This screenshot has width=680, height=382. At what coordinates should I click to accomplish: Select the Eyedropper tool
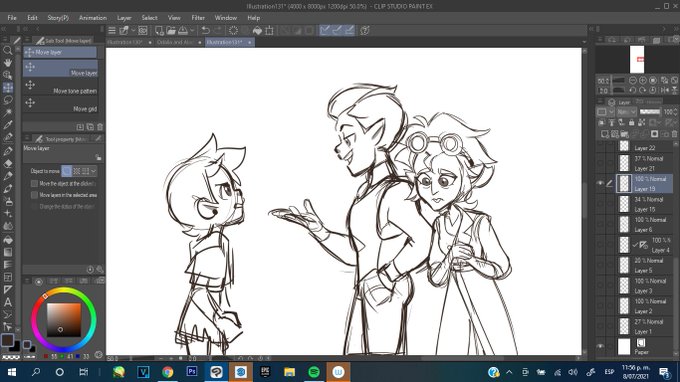pos(7,125)
